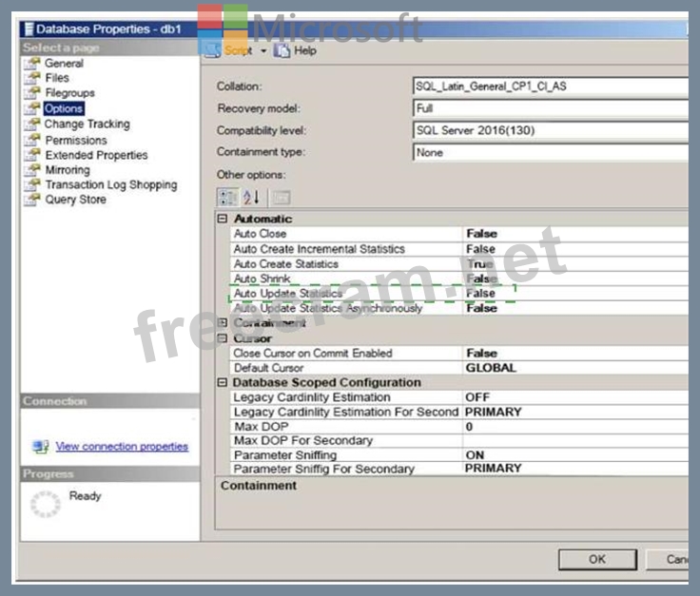Open the Mirroring page

point(68,170)
